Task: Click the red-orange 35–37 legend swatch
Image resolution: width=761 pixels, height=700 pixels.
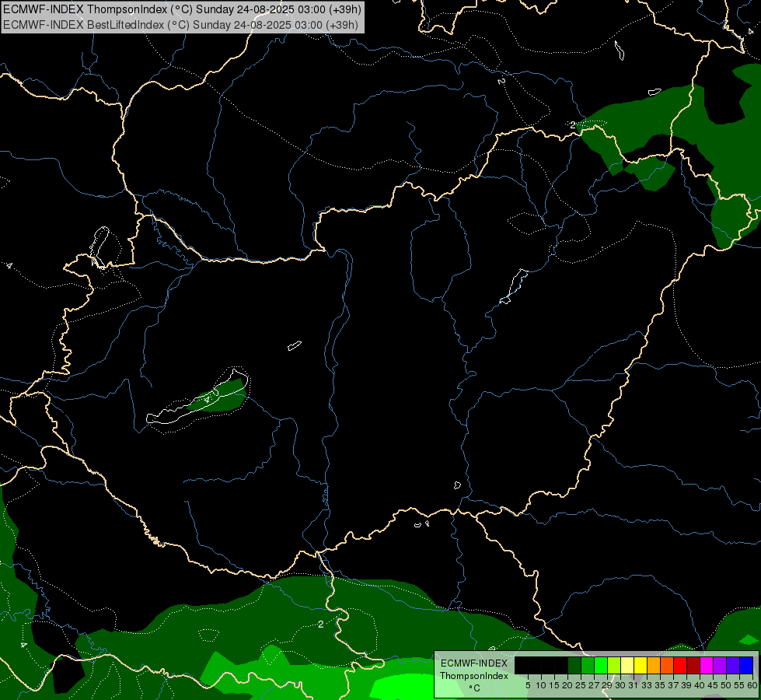Action: tap(667, 665)
